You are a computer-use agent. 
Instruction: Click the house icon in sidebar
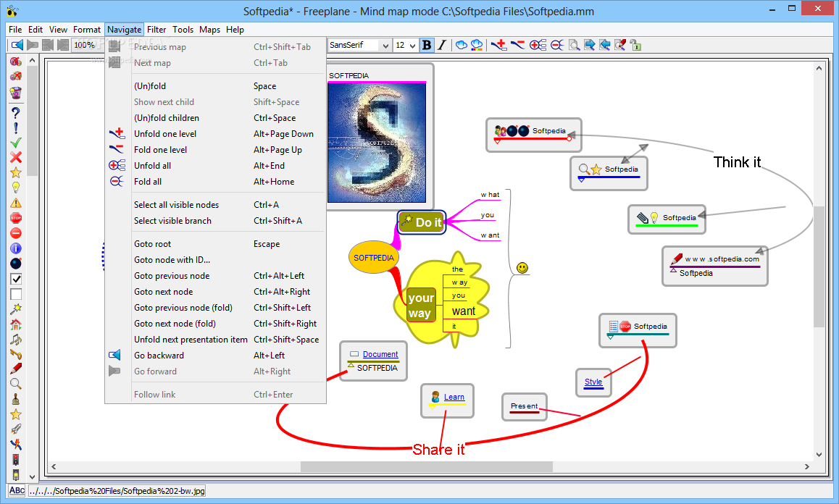16,324
